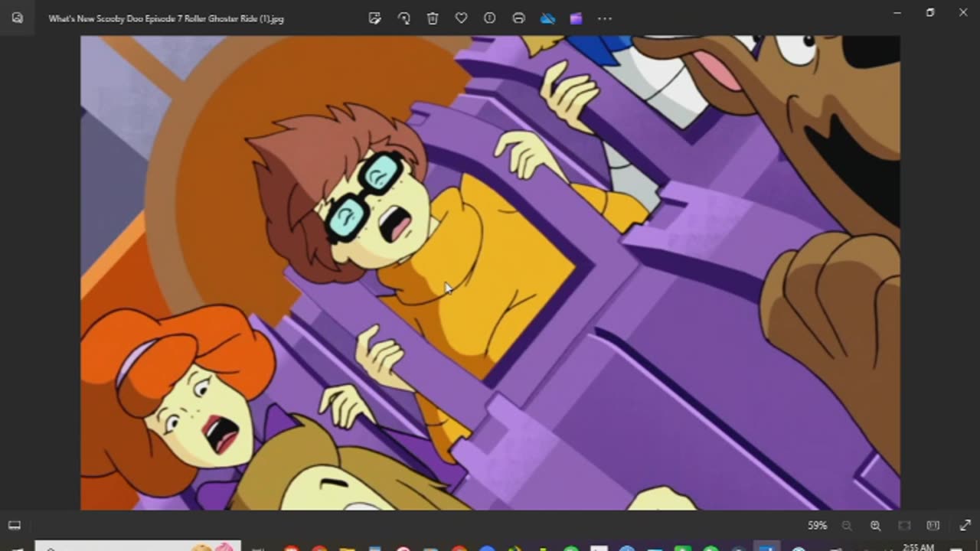The height and width of the screenshot is (551, 980).
Task: Click the 59% zoom level value
Action: click(x=817, y=525)
